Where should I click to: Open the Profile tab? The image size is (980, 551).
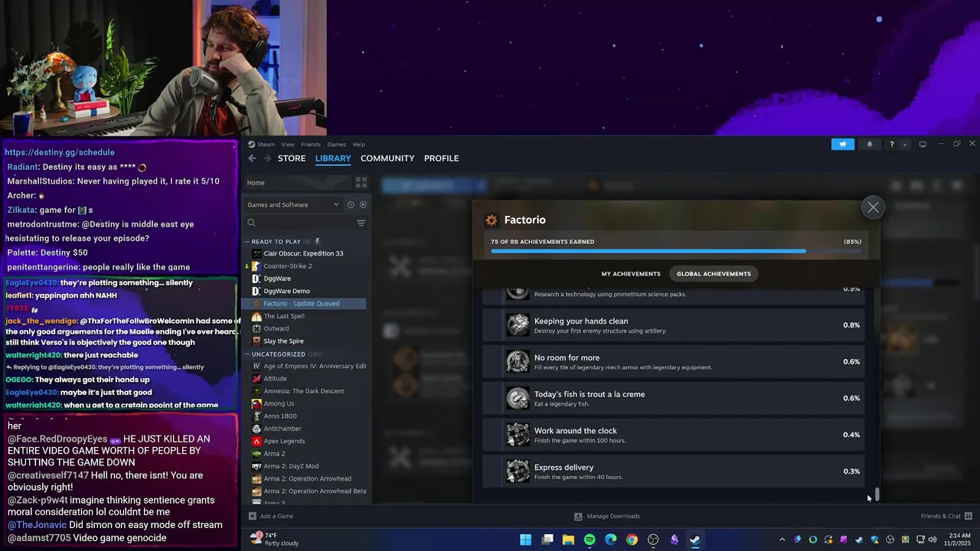[x=442, y=158]
